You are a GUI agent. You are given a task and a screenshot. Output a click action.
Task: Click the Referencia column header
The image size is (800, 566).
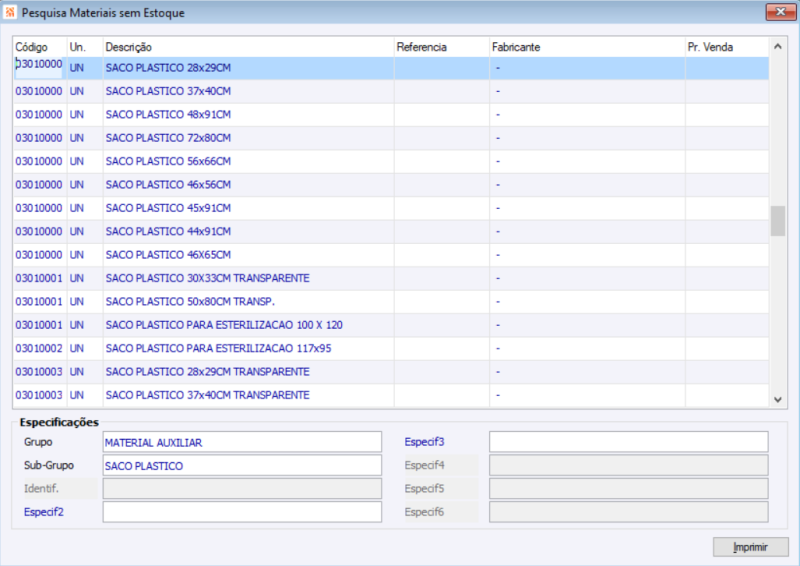(441, 47)
